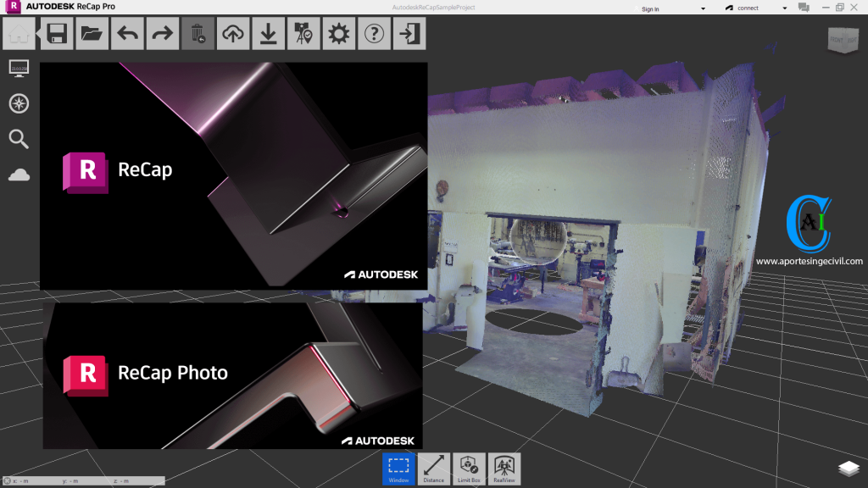Enable the Distance measurement tool
The height and width of the screenshot is (488, 868).
(434, 468)
